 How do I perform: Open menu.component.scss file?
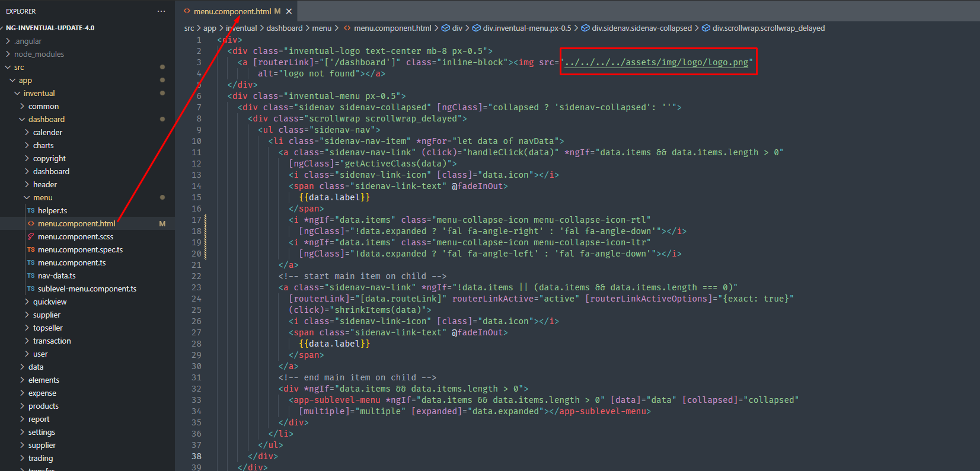coord(75,236)
